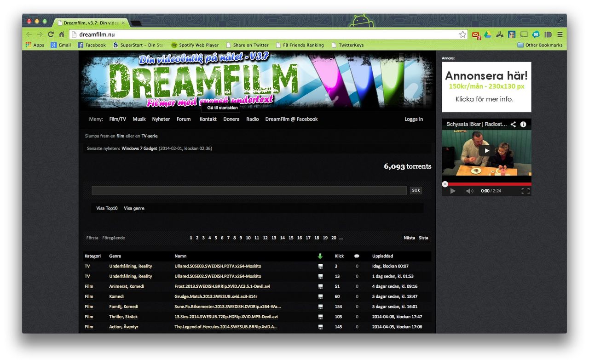This screenshot has height=364, width=589.
Task: Open the TwitterKeys bookmark
Action: (347, 45)
